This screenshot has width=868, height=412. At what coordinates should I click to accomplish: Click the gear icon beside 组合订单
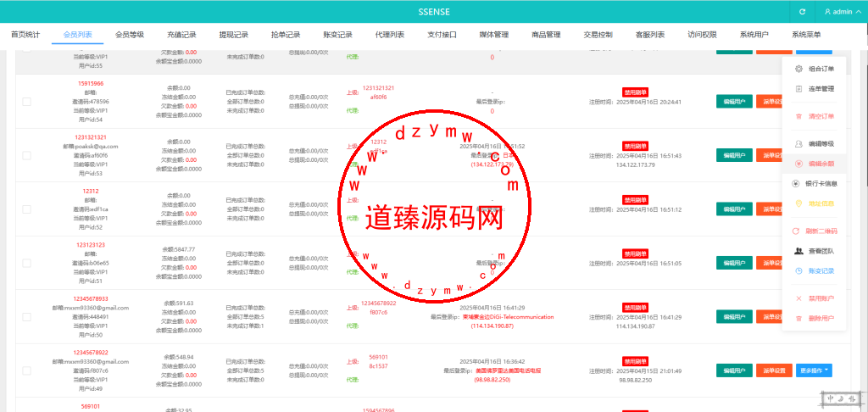798,70
